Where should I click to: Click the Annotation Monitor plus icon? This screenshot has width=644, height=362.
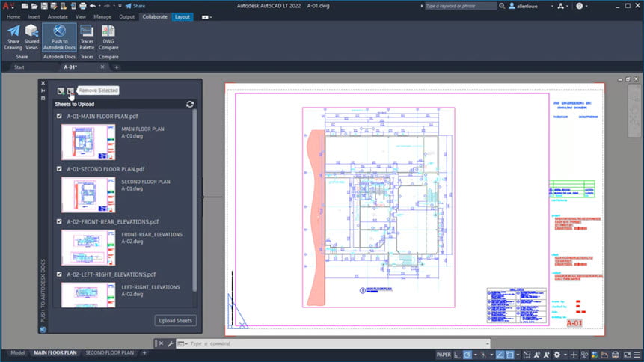[574, 355]
